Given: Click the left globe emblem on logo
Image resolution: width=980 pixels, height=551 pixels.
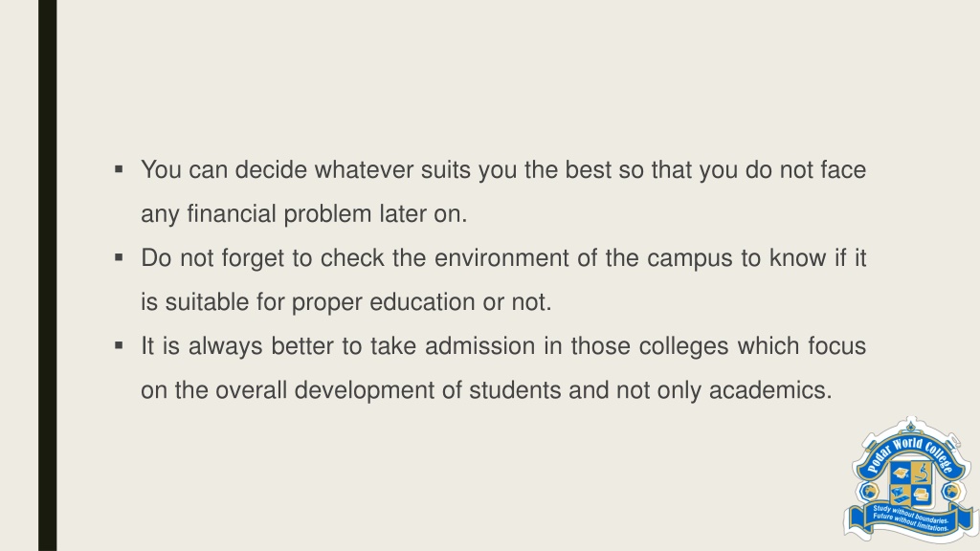Looking at the screenshot, I should tap(869, 491).
